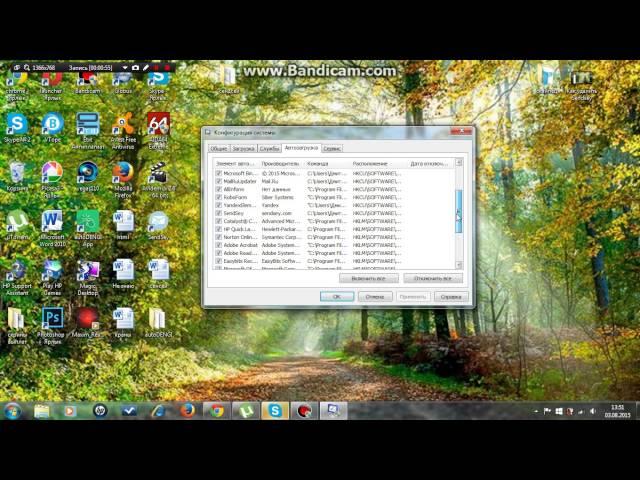Switch to the Общие tab
This screenshot has height=480, width=640.
click(x=218, y=147)
